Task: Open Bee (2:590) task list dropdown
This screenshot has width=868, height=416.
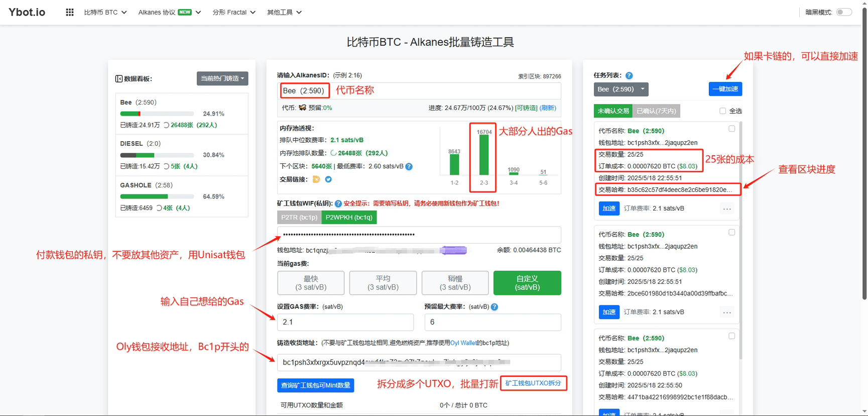Action: 621,89
